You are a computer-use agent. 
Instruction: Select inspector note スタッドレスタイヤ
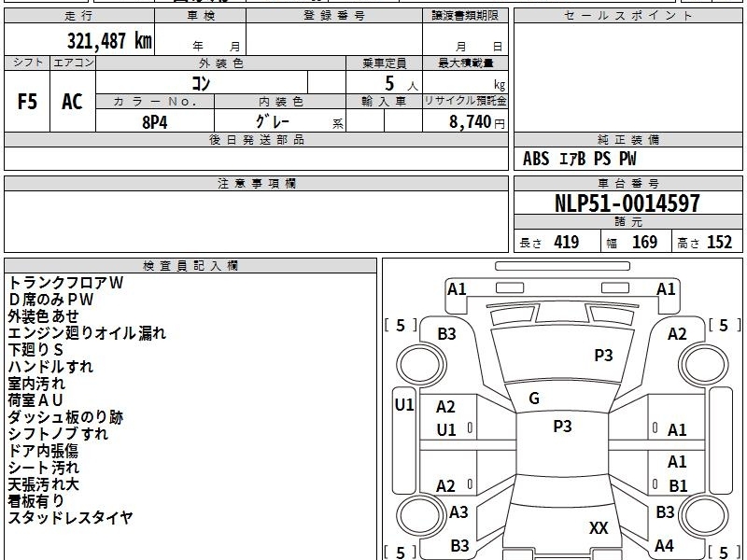tap(71, 518)
